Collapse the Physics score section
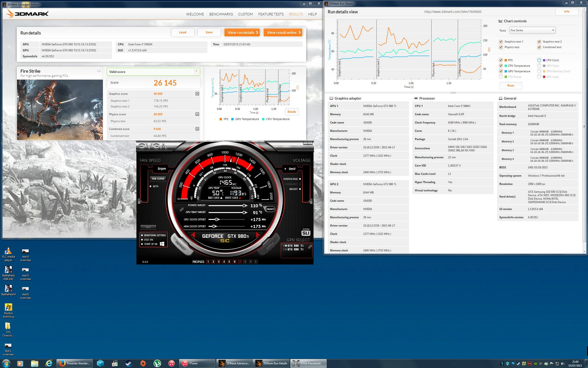Screen dimensions: 588x368 pyautogui.click(x=197, y=114)
